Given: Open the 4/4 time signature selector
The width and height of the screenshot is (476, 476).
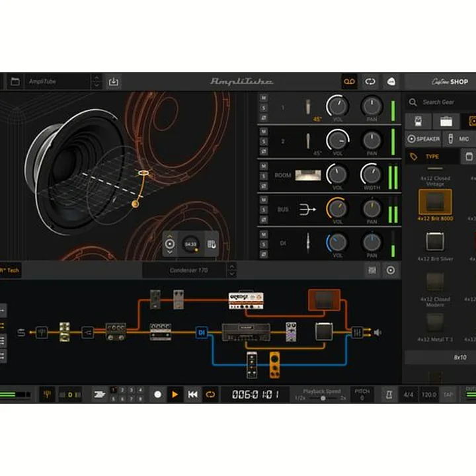Looking at the screenshot, I should point(409,394).
